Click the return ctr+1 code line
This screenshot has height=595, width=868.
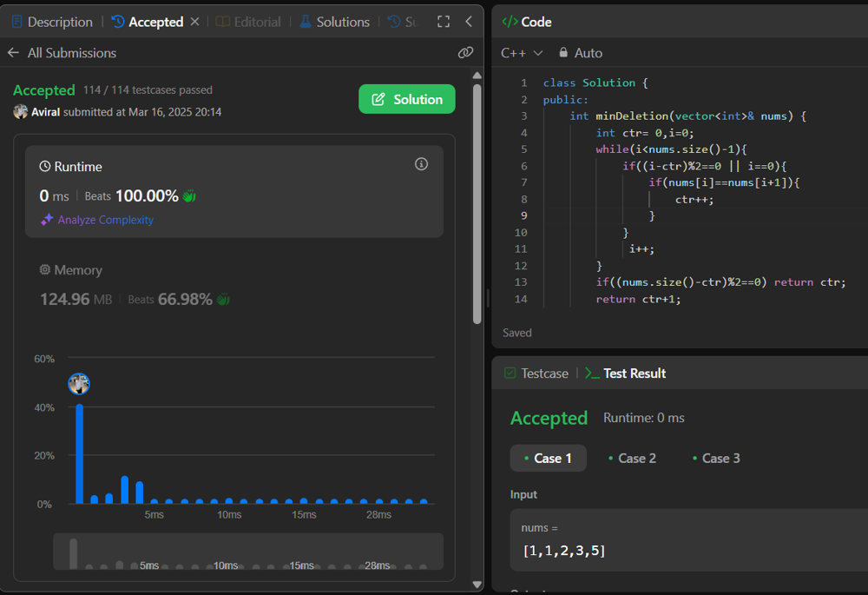(638, 299)
